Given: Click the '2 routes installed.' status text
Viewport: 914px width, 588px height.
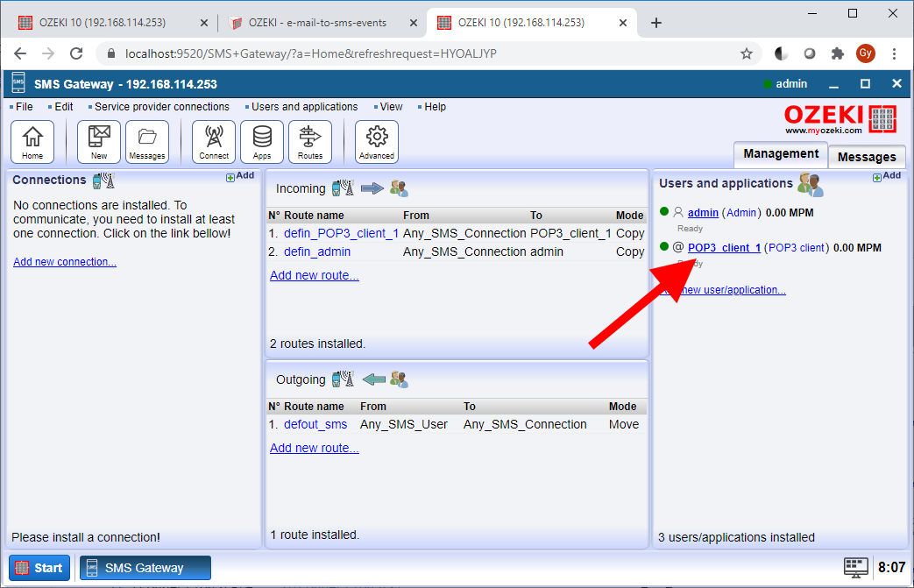Looking at the screenshot, I should coord(318,344).
